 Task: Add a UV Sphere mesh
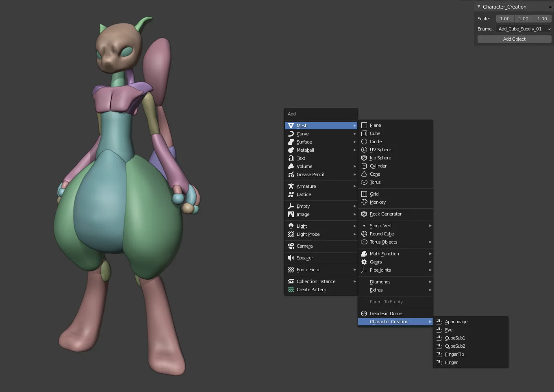(x=380, y=150)
